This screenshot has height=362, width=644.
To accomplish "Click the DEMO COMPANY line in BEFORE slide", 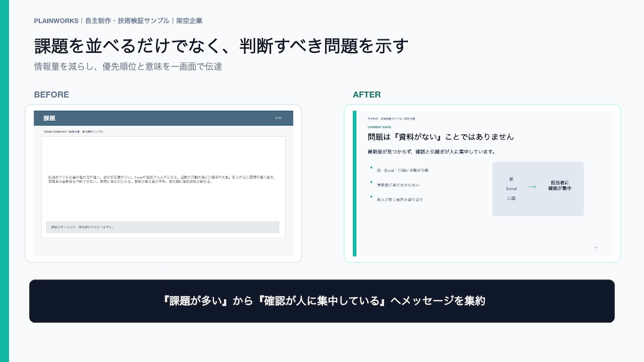I will pos(73,131).
